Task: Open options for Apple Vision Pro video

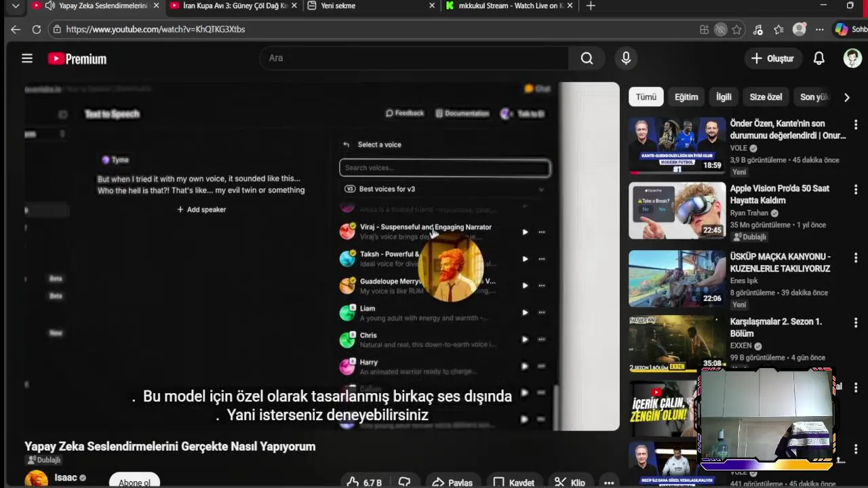Action: [x=856, y=190]
